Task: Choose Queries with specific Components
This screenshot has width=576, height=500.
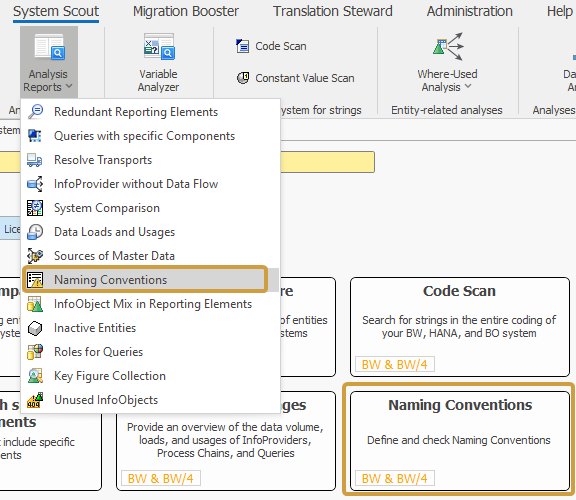Action: [x=150, y=136]
